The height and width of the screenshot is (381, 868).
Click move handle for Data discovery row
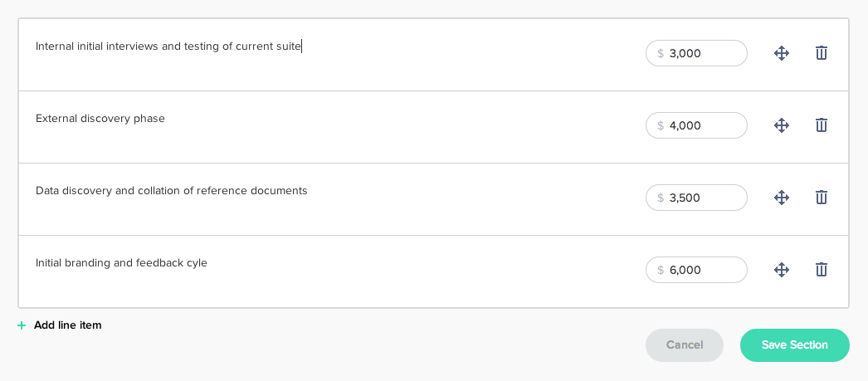click(x=781, y=198)
